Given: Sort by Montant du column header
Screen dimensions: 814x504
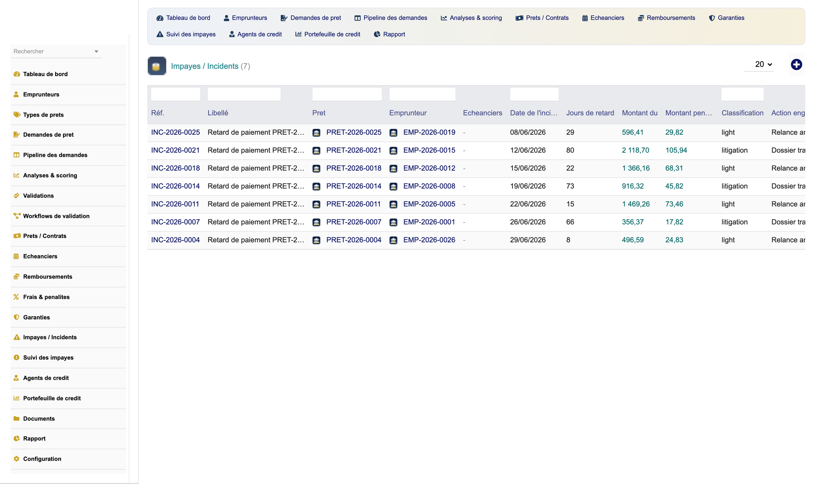Looking at the screenshot, I should 640,113.
